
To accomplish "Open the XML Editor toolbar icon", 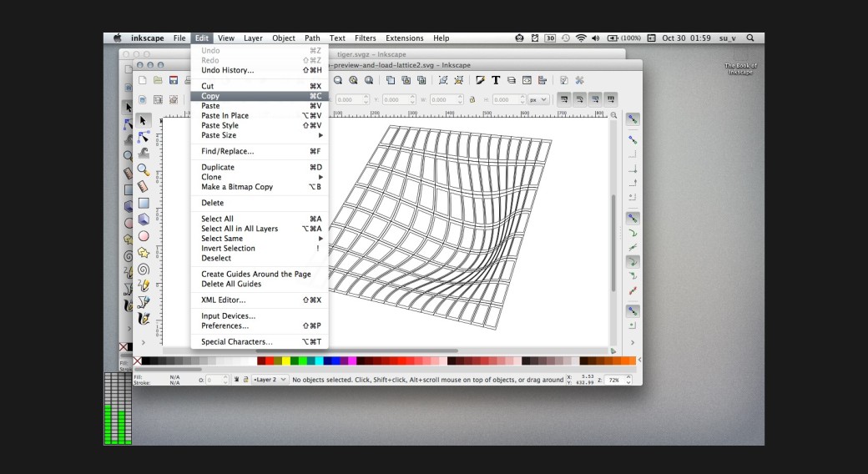I will (527, 80).
